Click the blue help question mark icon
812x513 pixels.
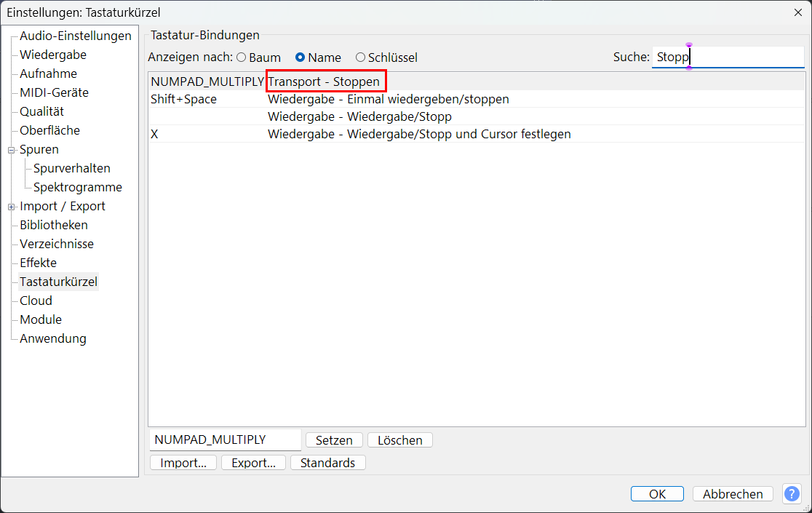(792, 494)
